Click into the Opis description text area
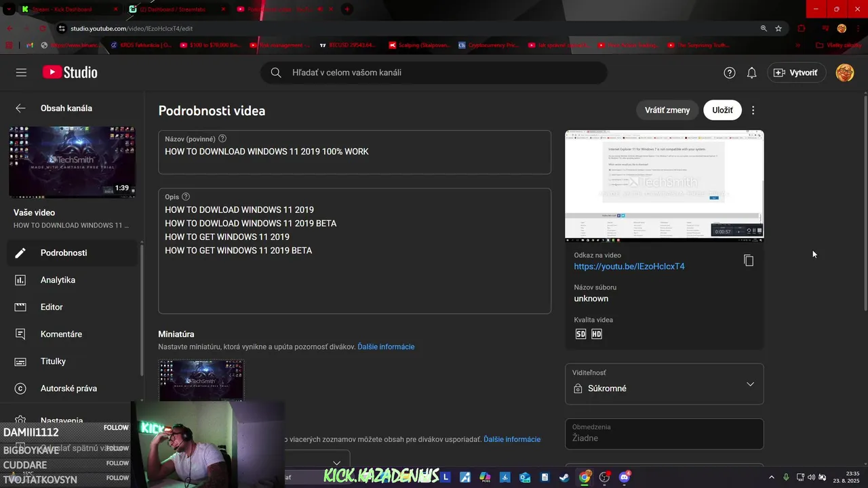This screenshot has width=868, height=488. pyautogui.click(x=355, y=251)
